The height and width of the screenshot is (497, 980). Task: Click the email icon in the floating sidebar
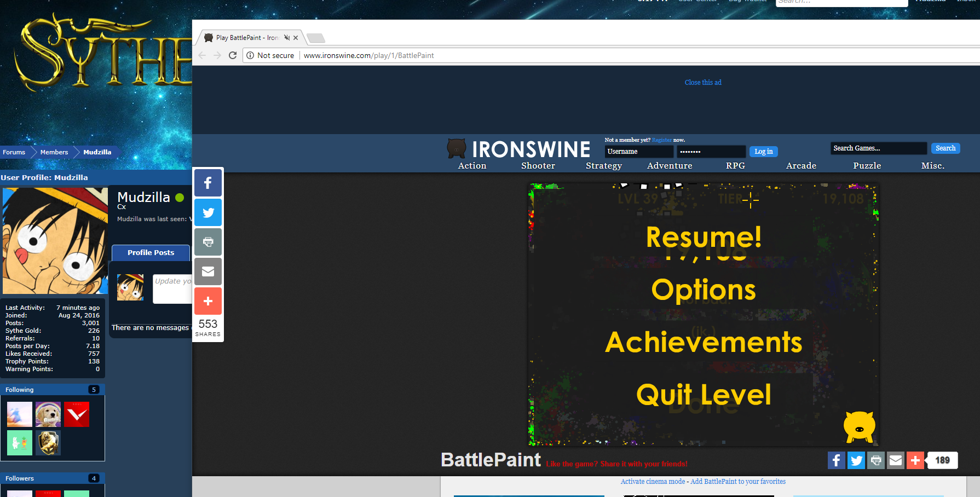[208, 271]
